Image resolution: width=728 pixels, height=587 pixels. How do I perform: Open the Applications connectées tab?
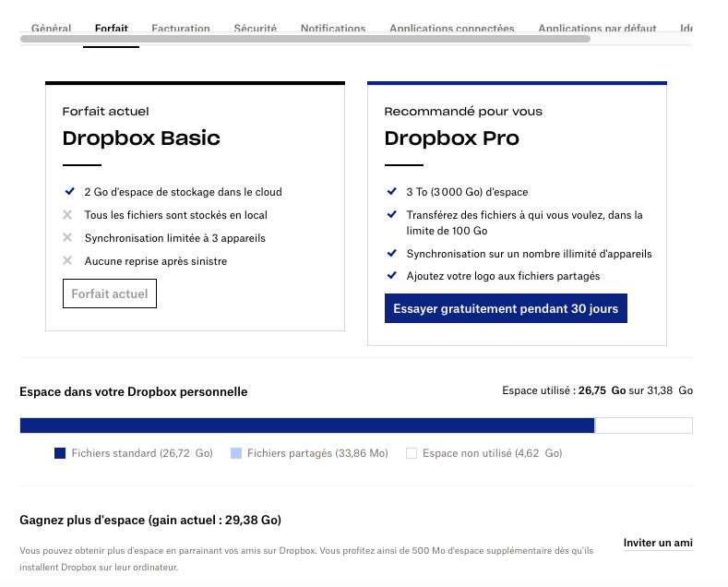coord(452,28)
